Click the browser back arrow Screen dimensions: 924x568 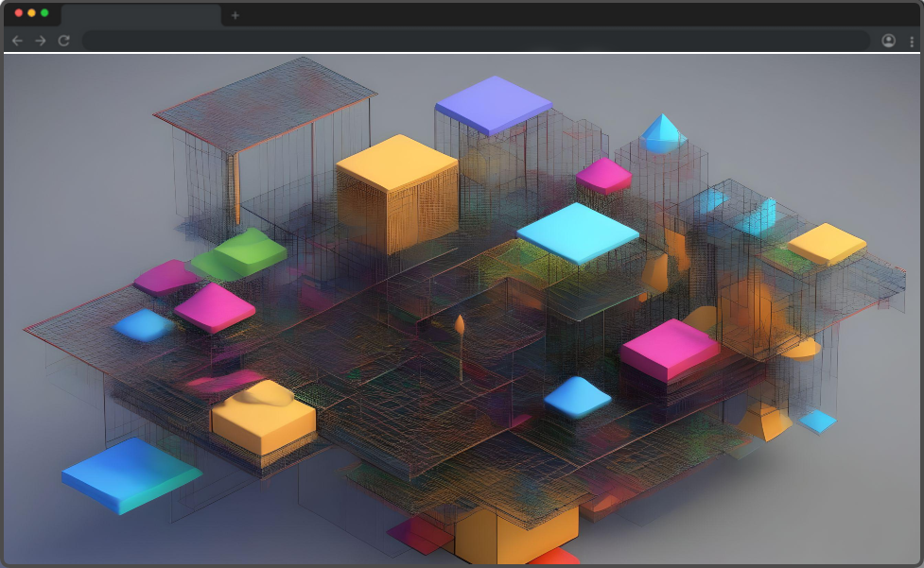tap(17, 41)
